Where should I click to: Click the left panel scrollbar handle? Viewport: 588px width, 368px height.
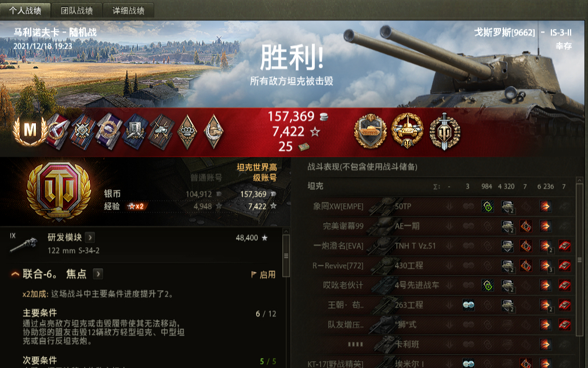pos(286,256)
